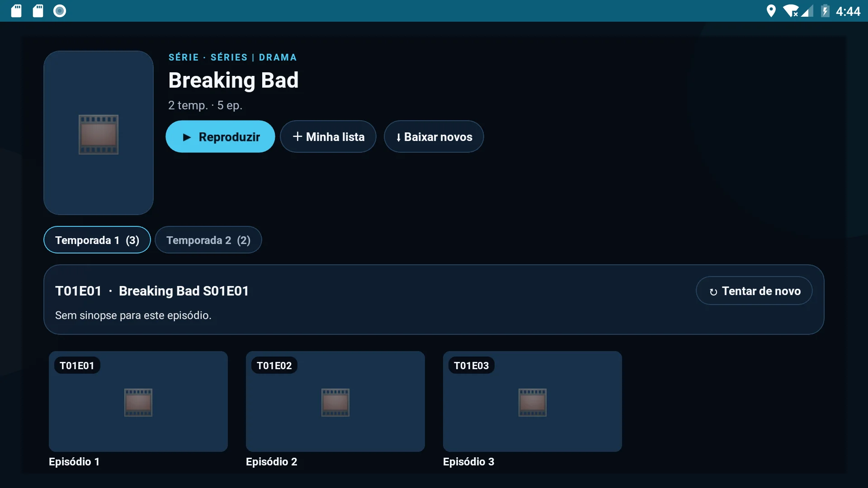Screen dimensions: 868x488
Task: Click the T01E01 badge label
Action: pos(77,366)
